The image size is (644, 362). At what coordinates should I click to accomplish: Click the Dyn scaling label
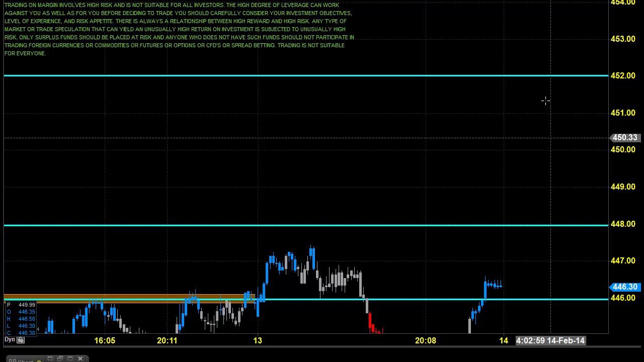point(10,340)
